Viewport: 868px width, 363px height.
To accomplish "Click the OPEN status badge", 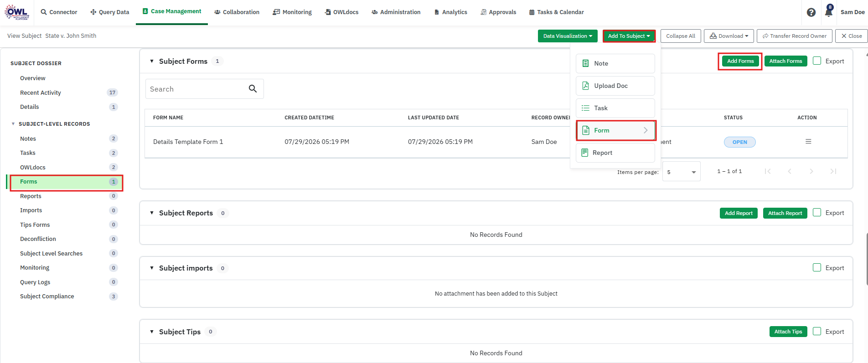I will coord(739,142).
